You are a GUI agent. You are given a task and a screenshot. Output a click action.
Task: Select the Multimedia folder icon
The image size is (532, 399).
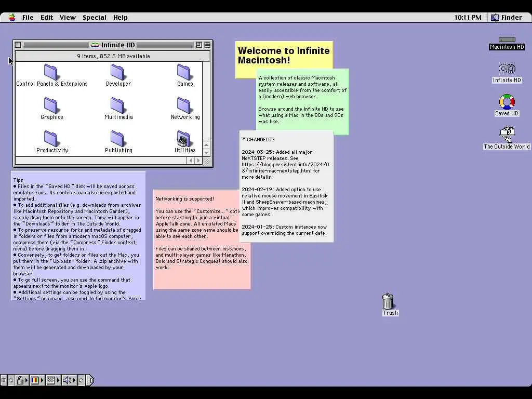click(118, 105)
